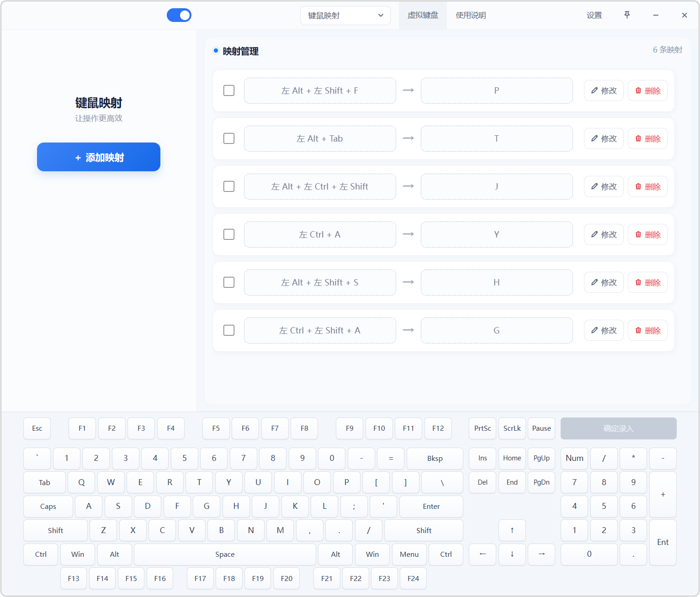700x597 pixels.
Task: Click the up arrow key on virtual keyboard
Action: 512,530
